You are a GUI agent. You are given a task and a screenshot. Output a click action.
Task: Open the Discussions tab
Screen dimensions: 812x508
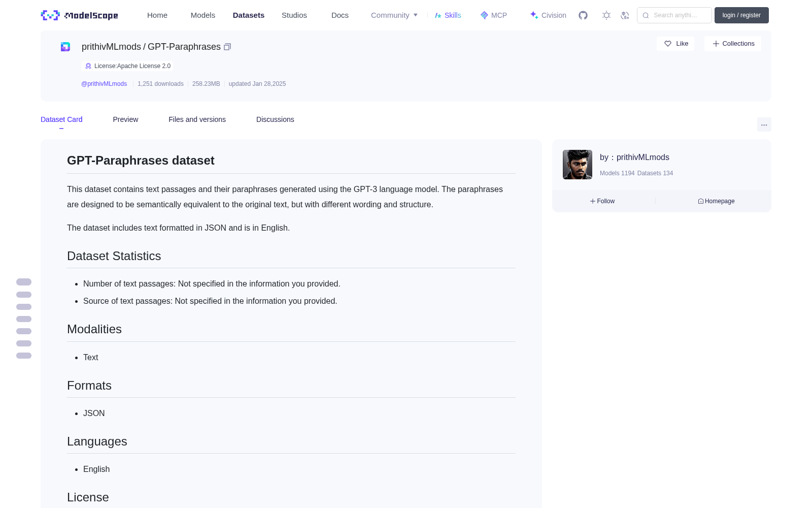(275, 119)
